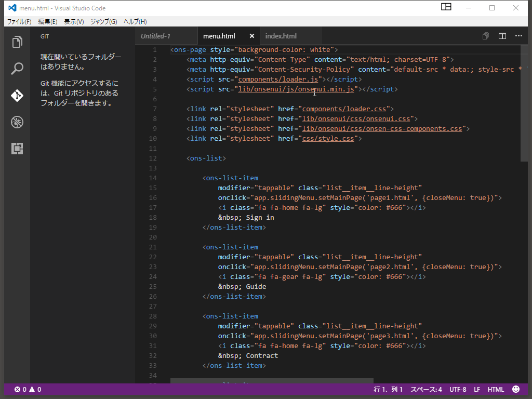
Task: Click the closing </ons-list-item> on line 19
Action: [x=234, y=228]
